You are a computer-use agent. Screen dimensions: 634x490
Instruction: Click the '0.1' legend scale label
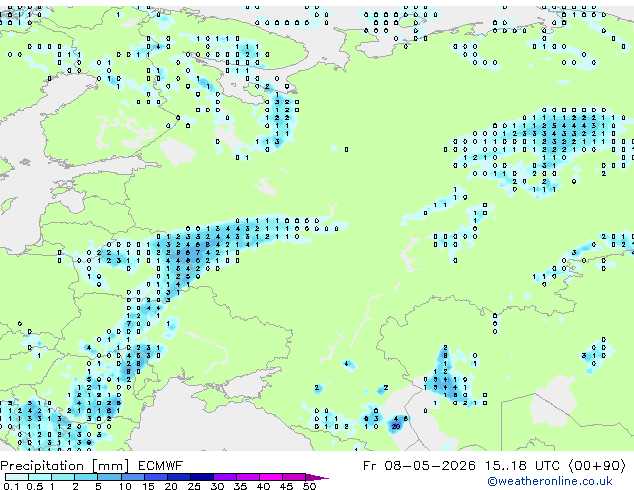click(11, 486)
